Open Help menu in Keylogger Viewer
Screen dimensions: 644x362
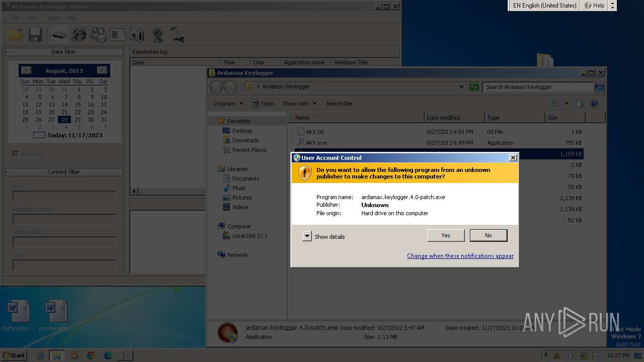tap(71, 18)
